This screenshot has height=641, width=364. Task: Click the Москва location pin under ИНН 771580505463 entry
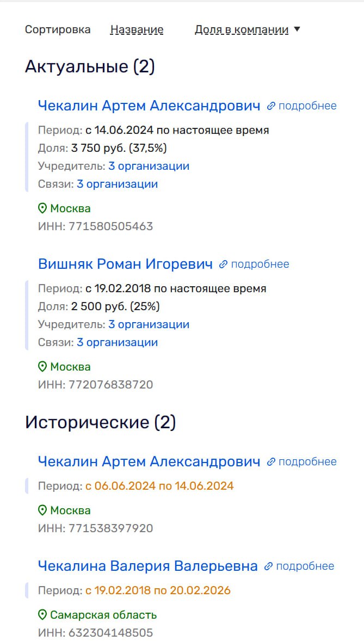click(x=42, y=208)
